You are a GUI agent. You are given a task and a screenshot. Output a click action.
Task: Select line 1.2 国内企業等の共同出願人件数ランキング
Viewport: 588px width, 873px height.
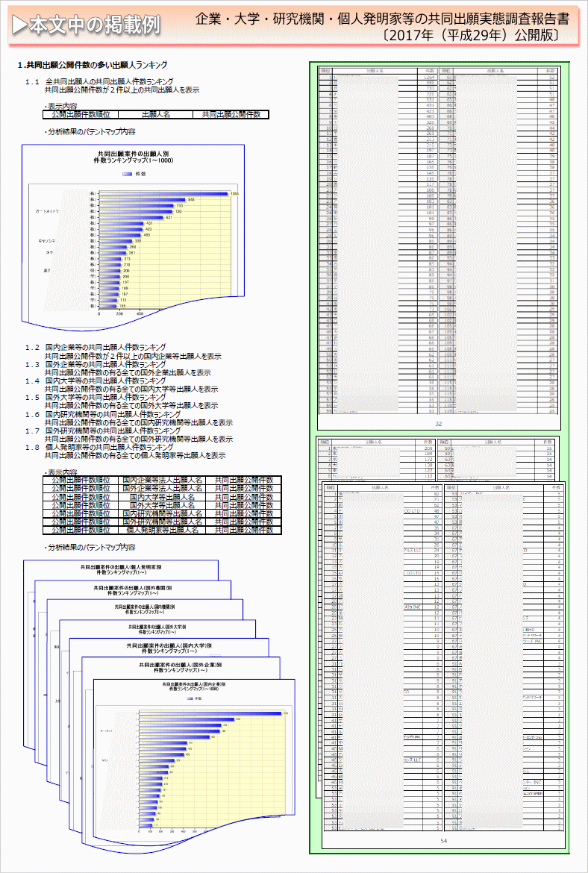point(96,348)
